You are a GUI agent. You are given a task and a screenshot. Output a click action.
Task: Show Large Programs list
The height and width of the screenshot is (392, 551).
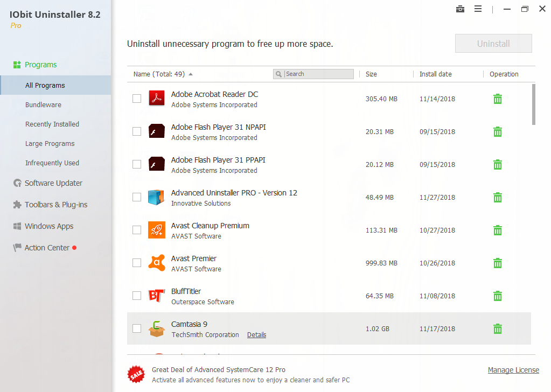tap(50, 144)
